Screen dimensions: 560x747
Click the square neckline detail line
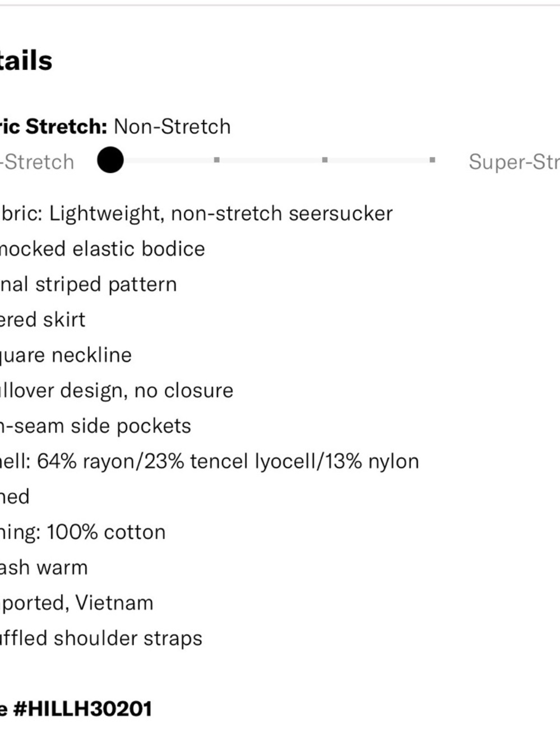66,355
